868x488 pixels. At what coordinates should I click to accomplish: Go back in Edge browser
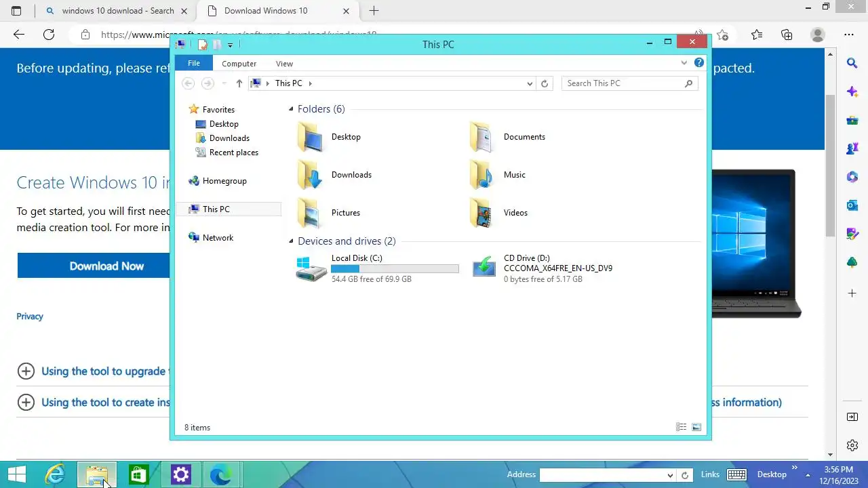tap(19, 35)
